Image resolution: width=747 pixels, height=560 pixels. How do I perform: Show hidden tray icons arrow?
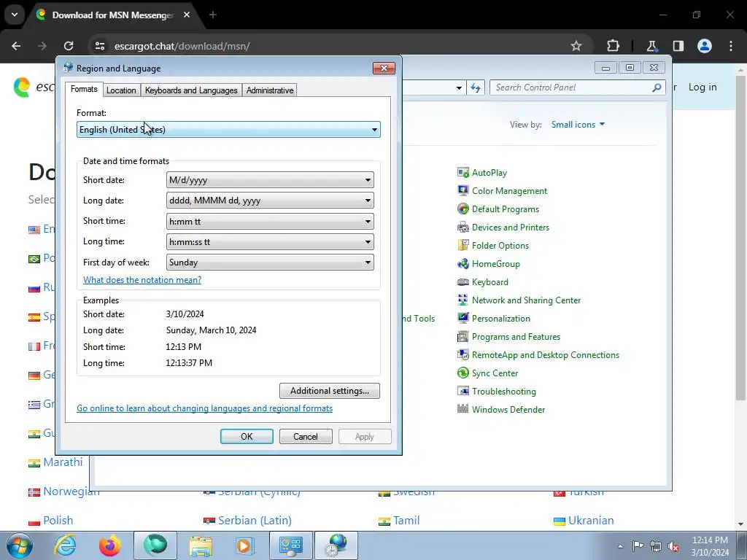click(620, 546)
